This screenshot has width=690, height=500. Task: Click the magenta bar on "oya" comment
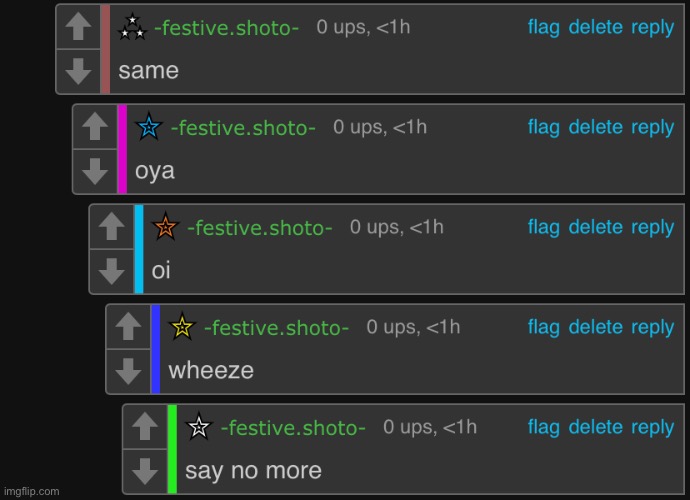tap(122, 148)
